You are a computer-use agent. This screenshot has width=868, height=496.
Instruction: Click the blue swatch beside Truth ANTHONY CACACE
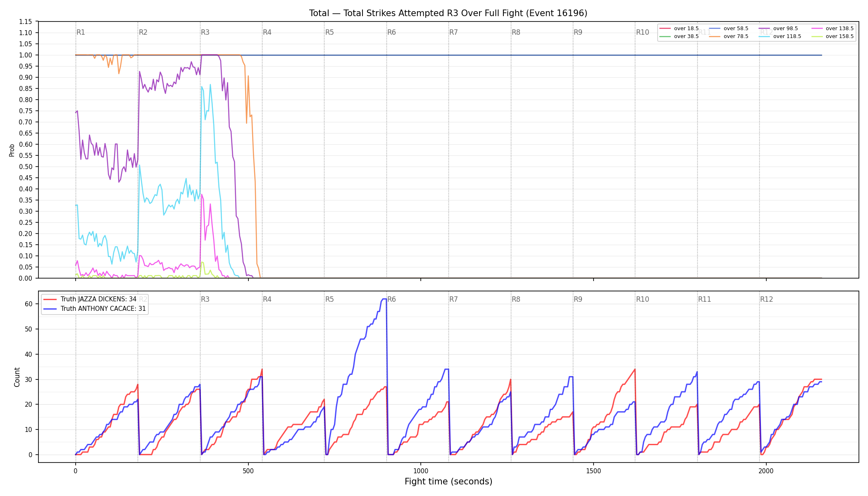pyautogui.click(x=50, y=309)
